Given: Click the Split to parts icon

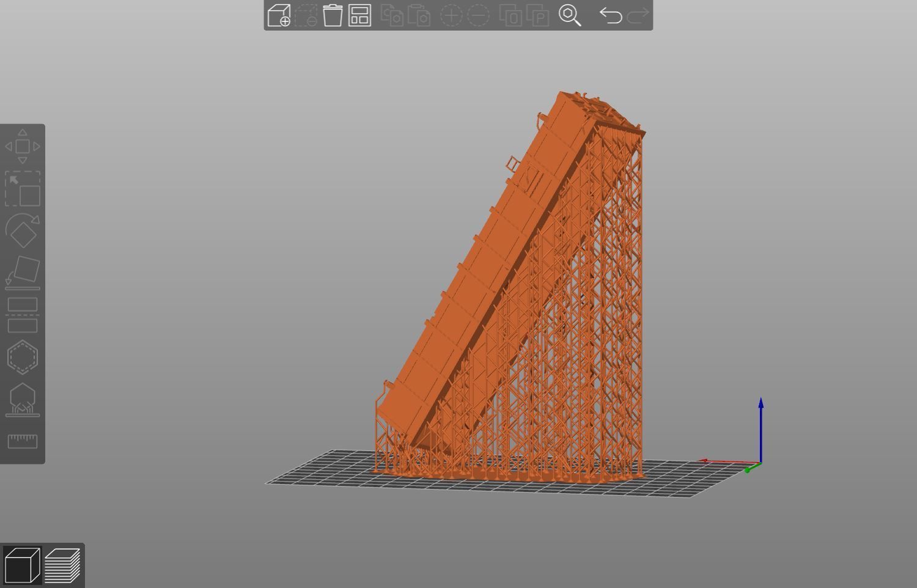Looking at the screenshot, I should coord(537,15).
